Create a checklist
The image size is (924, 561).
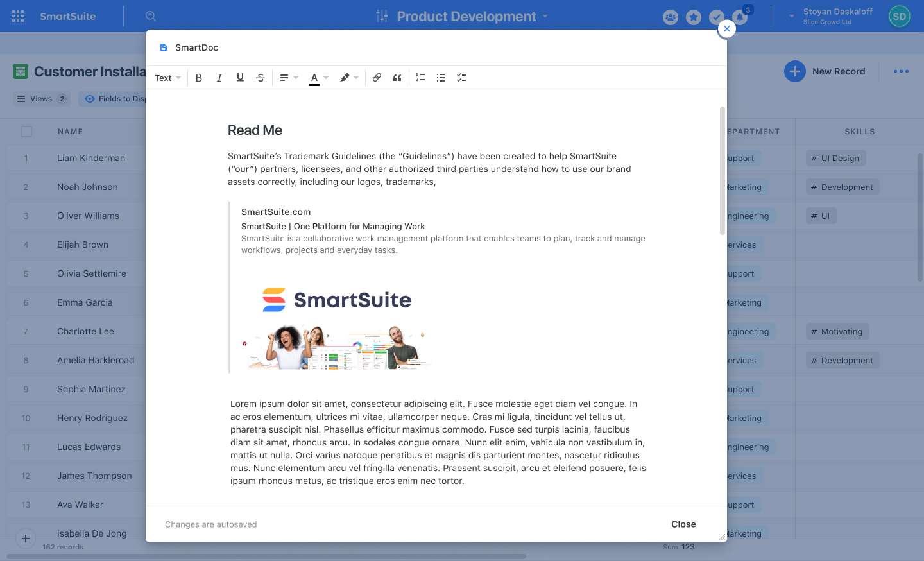pos(461,78)
